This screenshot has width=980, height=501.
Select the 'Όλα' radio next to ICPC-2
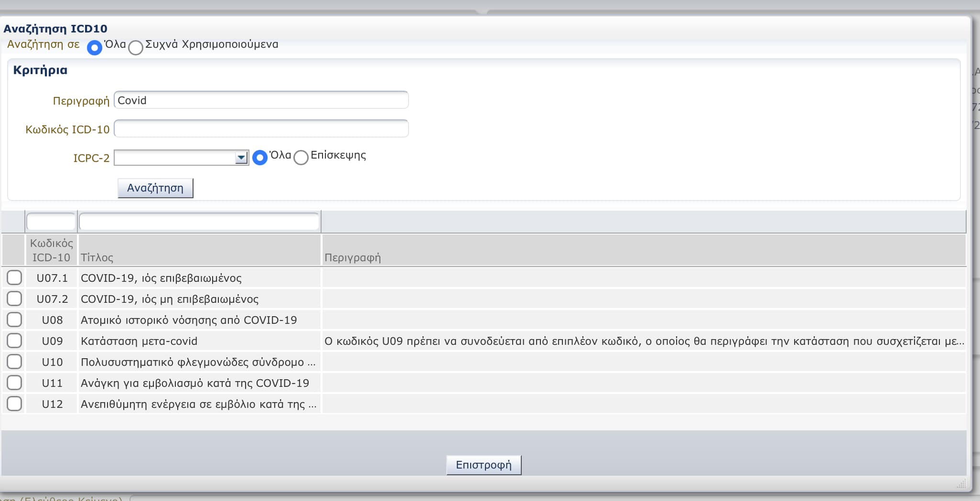click(260, 158)
